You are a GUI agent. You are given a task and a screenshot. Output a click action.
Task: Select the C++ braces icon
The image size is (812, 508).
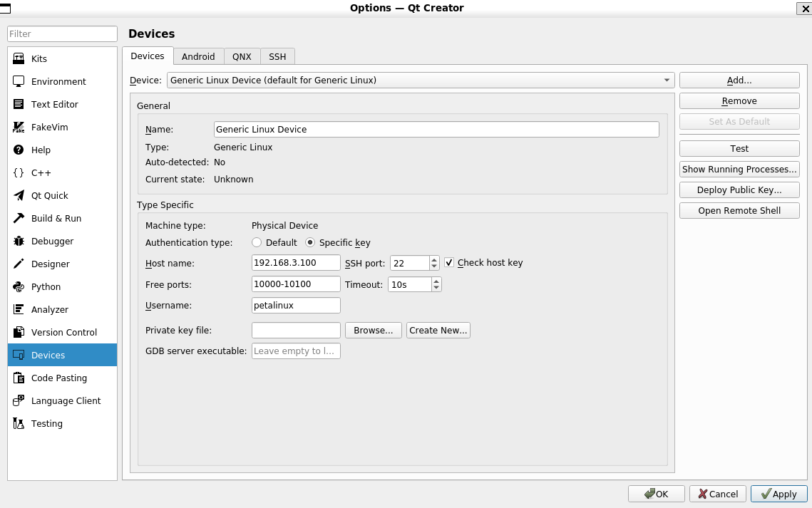click(x=19, y=172)
